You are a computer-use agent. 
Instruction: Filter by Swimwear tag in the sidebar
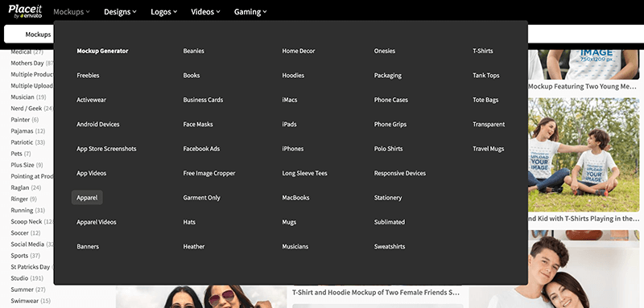pos(31,301)
